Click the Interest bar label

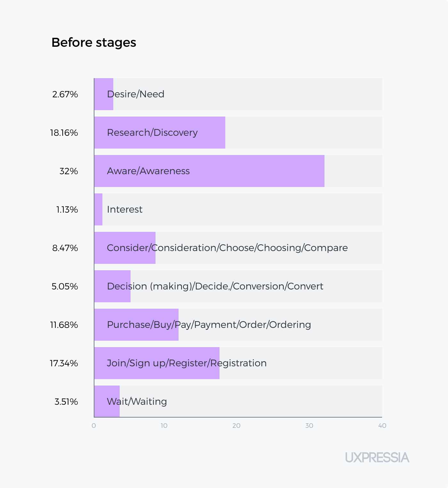(125, 209)
